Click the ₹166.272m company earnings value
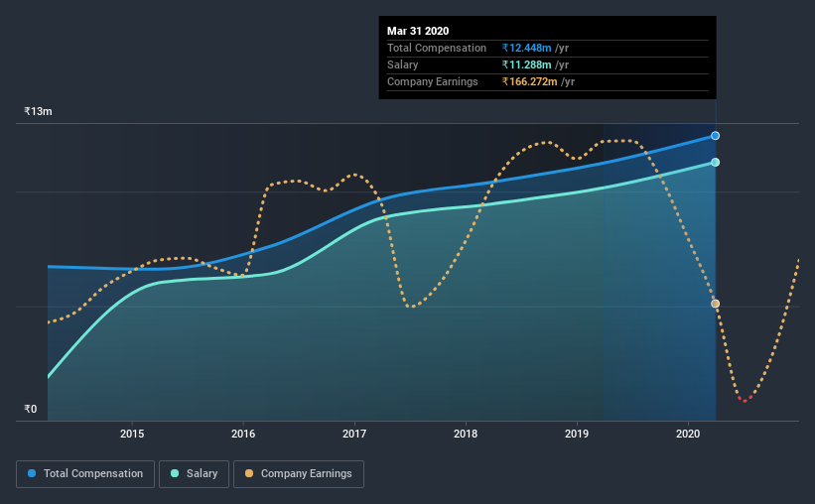Viewport: 815px width, 504px height. (x=530, y=81)
